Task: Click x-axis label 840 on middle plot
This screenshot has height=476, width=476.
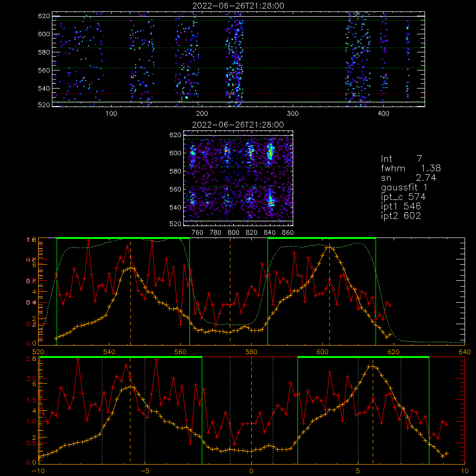Action: (269, 233)
